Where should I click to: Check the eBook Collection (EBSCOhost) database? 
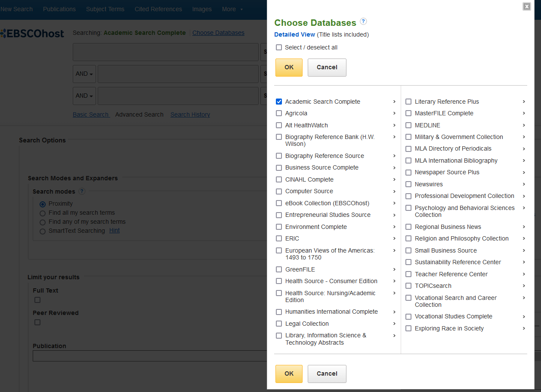[x=279, y=203]
